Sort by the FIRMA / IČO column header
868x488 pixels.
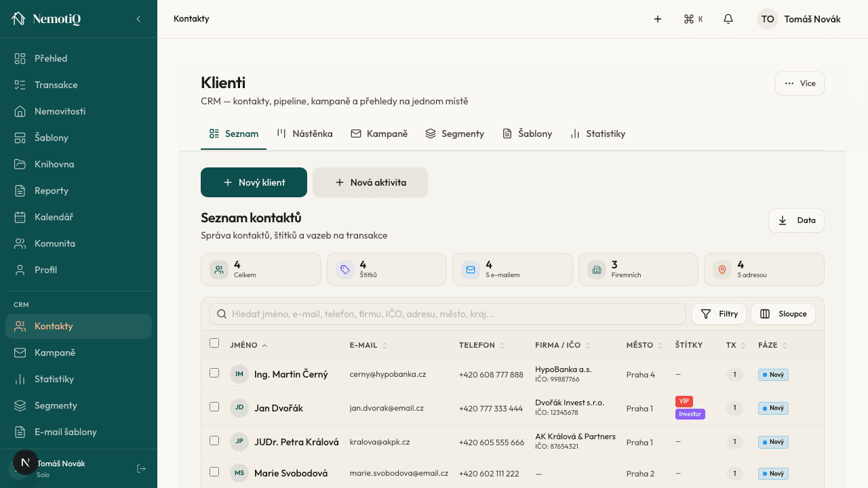(564, 345)
